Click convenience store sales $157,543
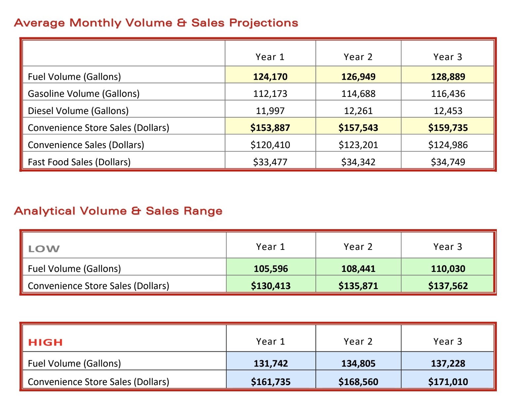 click(358, 128)
